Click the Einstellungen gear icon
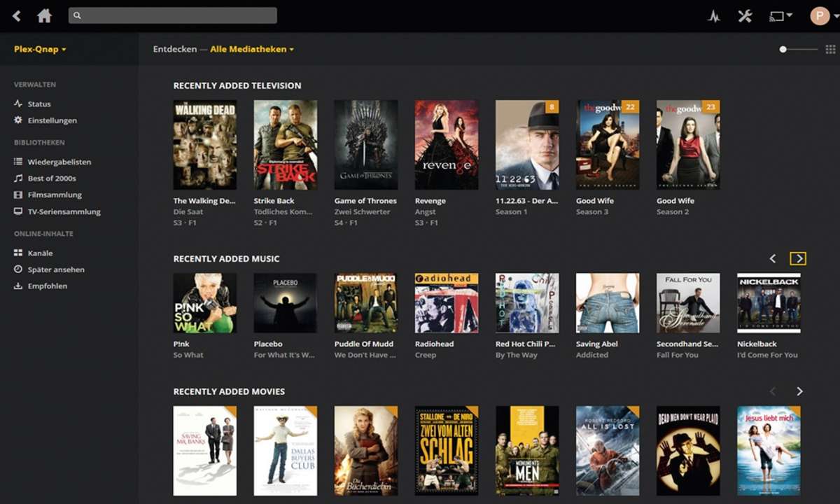 tap(18, 120)
